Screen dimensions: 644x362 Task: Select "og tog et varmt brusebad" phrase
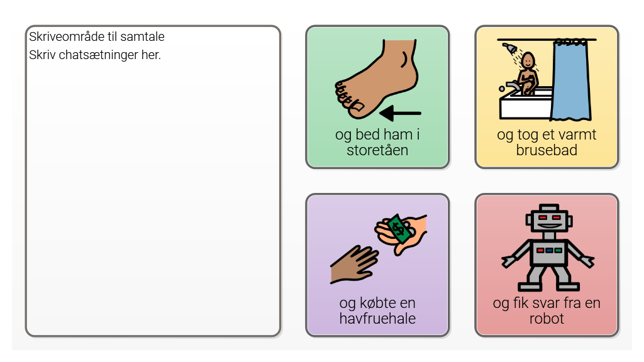(x=547, y=142)
